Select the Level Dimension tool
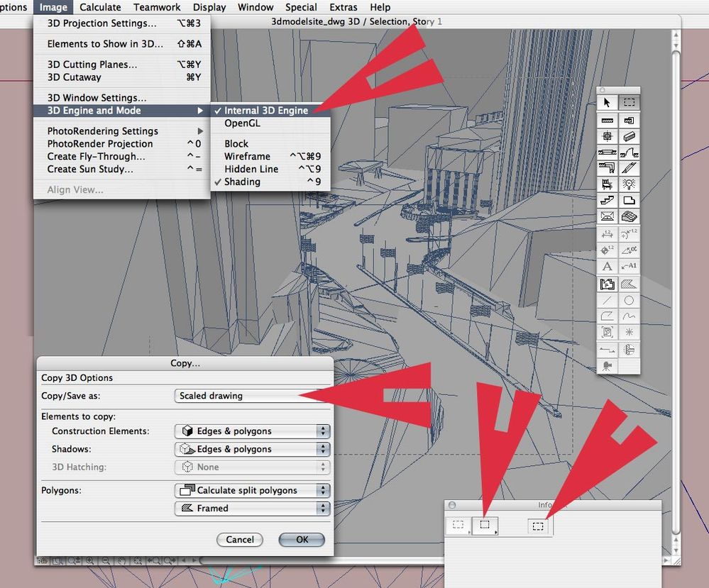The width and height of the screenshot is (709, 588). tap(607, 250)
